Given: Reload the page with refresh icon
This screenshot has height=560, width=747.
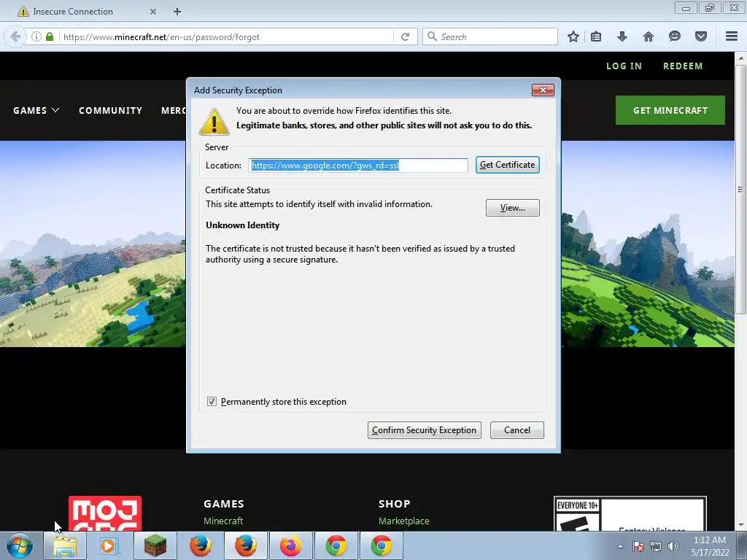Looking at the screenshot, I should (x=406, y=36).
